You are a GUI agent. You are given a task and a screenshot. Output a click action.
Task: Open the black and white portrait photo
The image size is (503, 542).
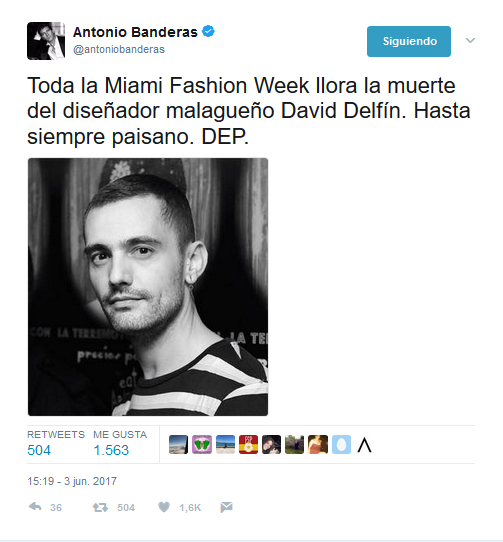[x=148, y=287]
